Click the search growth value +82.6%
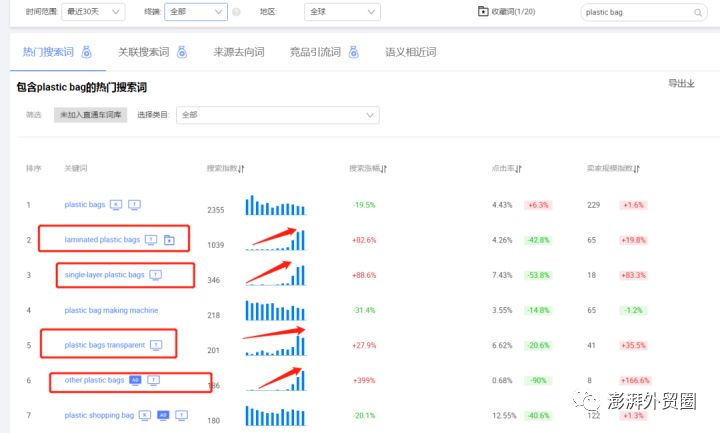This screenshot has height=433, width=720. point(364,240)
